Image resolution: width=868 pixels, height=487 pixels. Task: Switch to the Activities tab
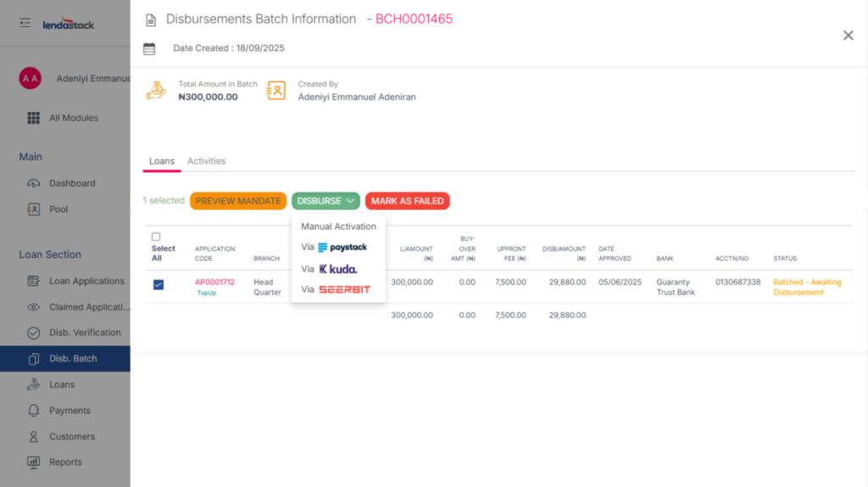206,161
